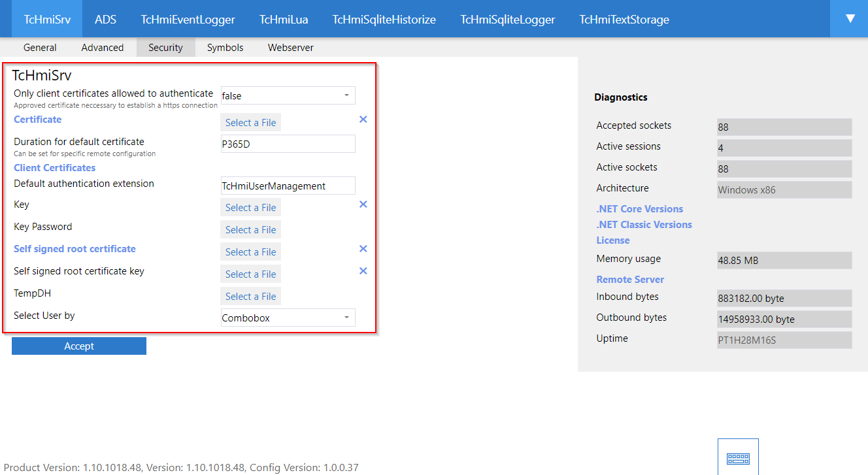Remove the Self signed root certificate file
This screenshot has width=868, height=475.
click(x=363, y=249)
